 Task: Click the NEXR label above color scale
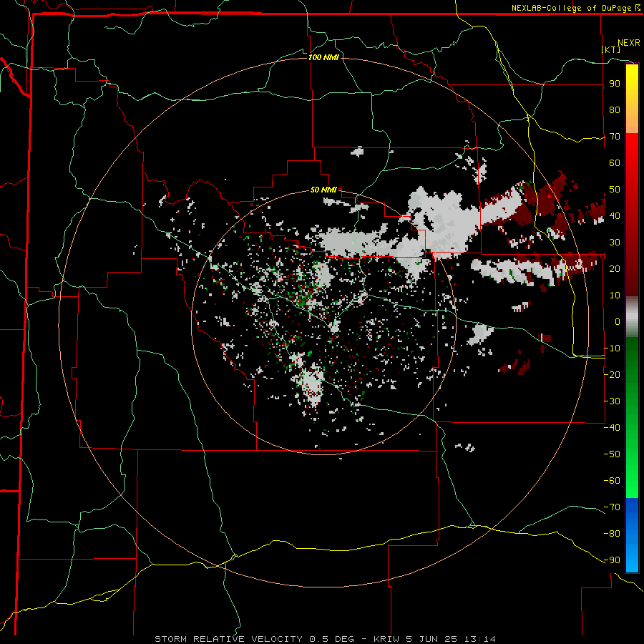coord(628,43)
